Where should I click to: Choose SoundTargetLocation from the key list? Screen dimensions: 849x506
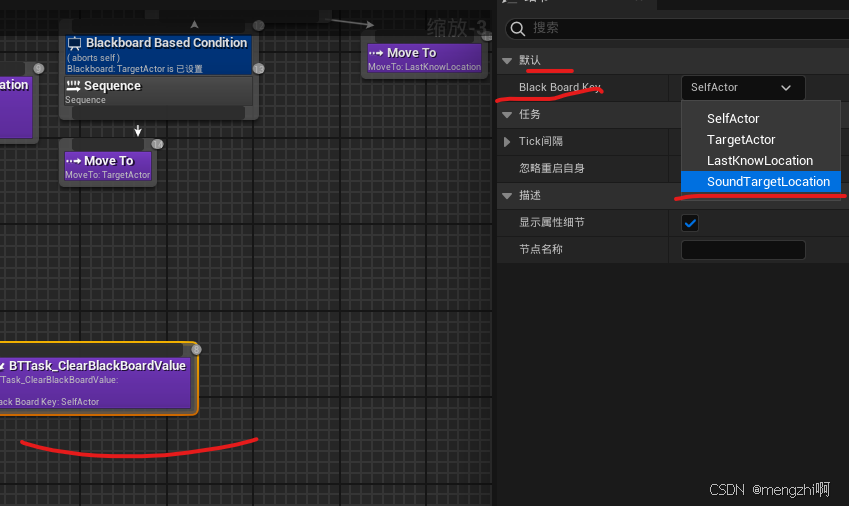tap(761, 182)
